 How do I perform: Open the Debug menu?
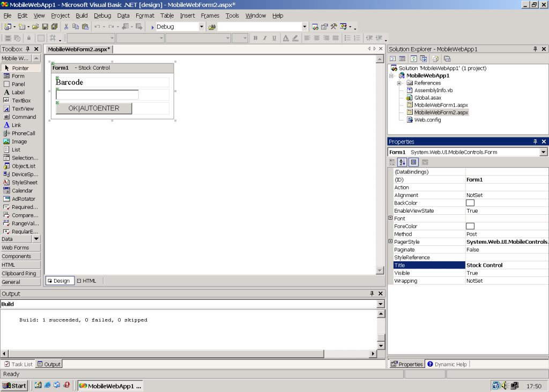tap(102, 16)
